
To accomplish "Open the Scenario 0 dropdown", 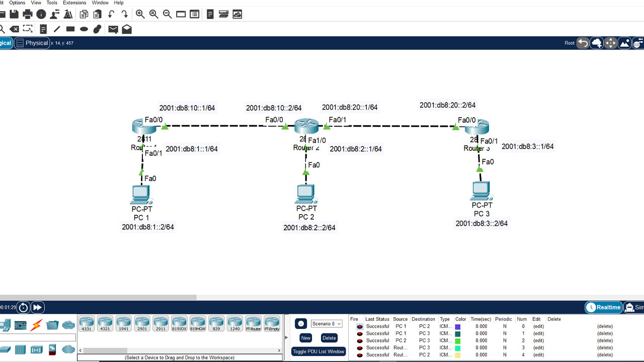I will [327, 324].
